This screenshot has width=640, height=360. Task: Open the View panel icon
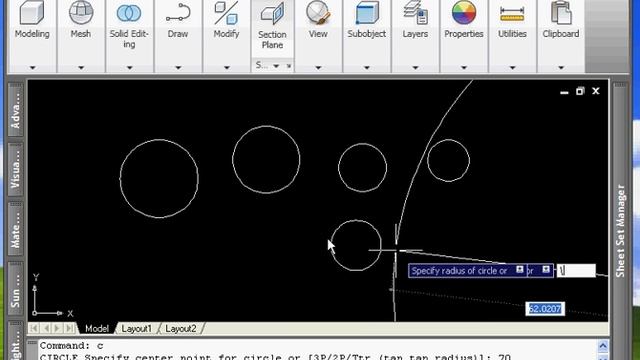click(x=318, y=13)
